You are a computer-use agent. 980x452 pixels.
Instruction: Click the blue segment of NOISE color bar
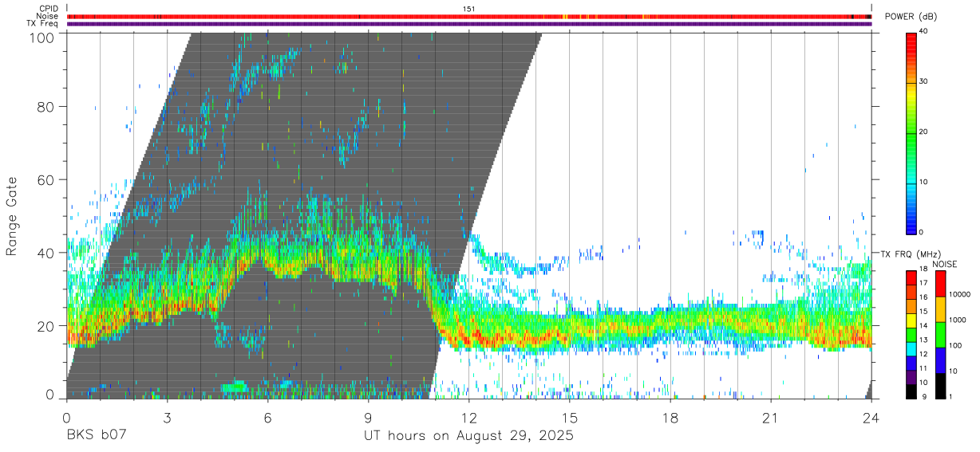[940, 360]
